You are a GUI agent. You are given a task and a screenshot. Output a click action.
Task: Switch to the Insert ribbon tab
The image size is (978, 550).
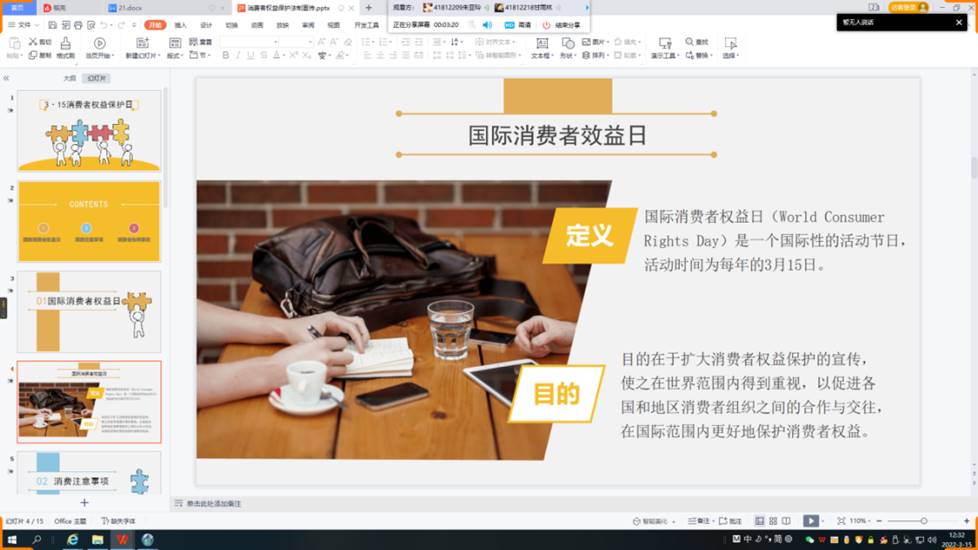click(x=180, y=25)
